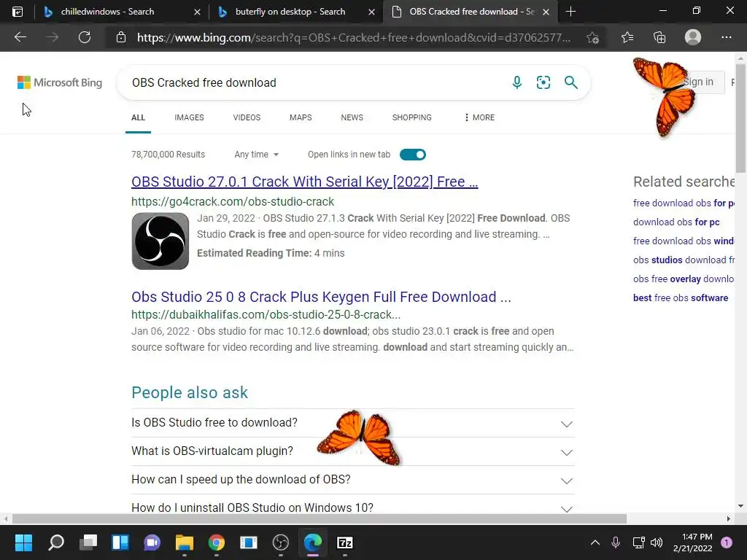Viewport: 747px width, 560px height.
Task: Click OBS logo thumbnail in first result
Action: pos(160,241)
